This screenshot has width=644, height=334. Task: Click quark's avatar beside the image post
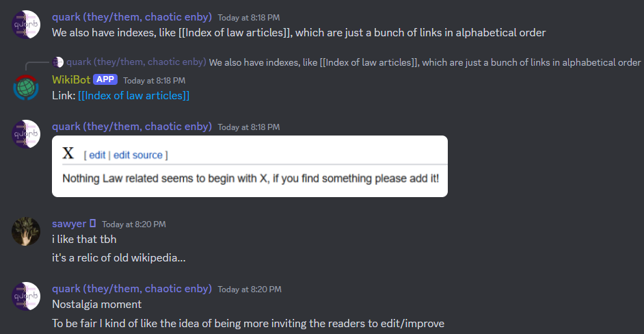click(x=25, y=133)
